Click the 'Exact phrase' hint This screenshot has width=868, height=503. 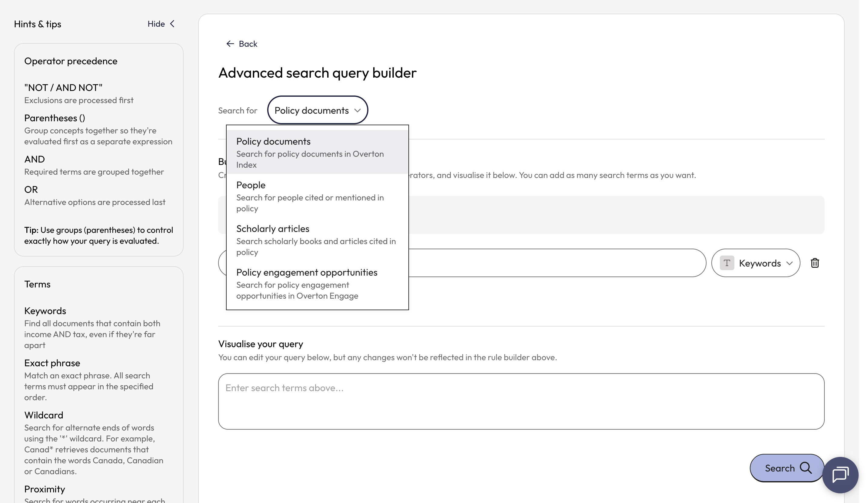click(x=52, y=363)
